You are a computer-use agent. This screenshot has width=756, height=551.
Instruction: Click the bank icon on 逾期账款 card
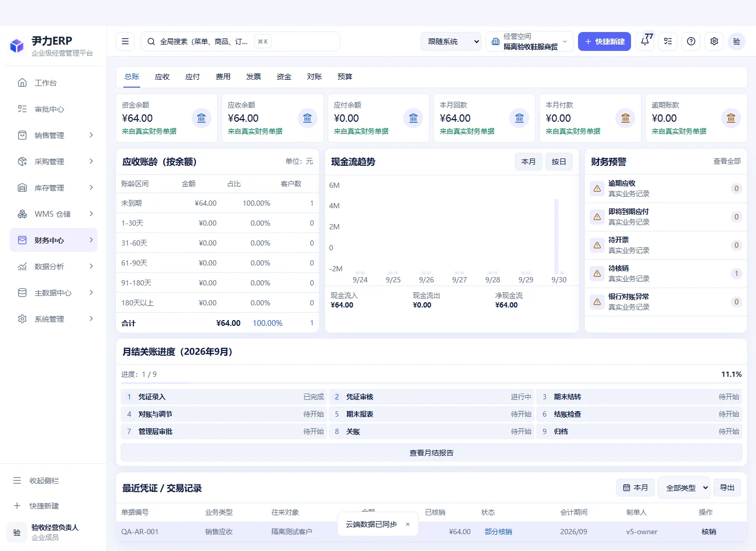[x=731, y=118]
